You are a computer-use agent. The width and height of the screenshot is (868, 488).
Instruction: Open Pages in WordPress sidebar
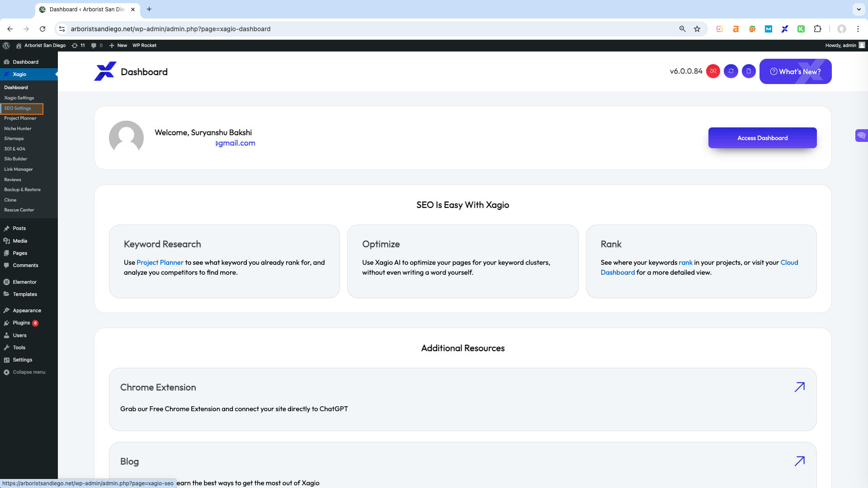tap(20, 253)
